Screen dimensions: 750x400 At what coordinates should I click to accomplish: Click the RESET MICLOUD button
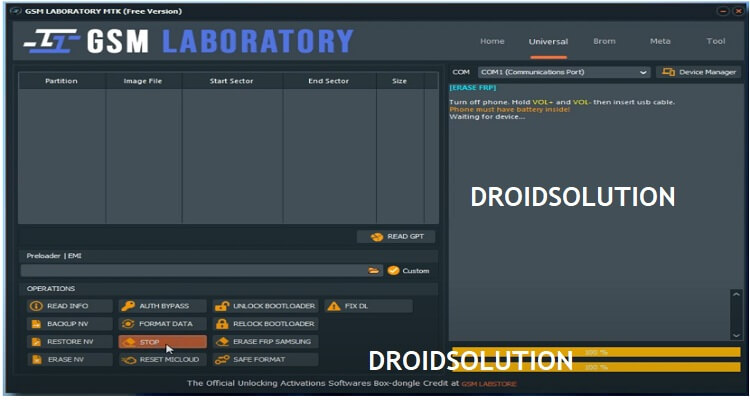(x=163, y=359)
